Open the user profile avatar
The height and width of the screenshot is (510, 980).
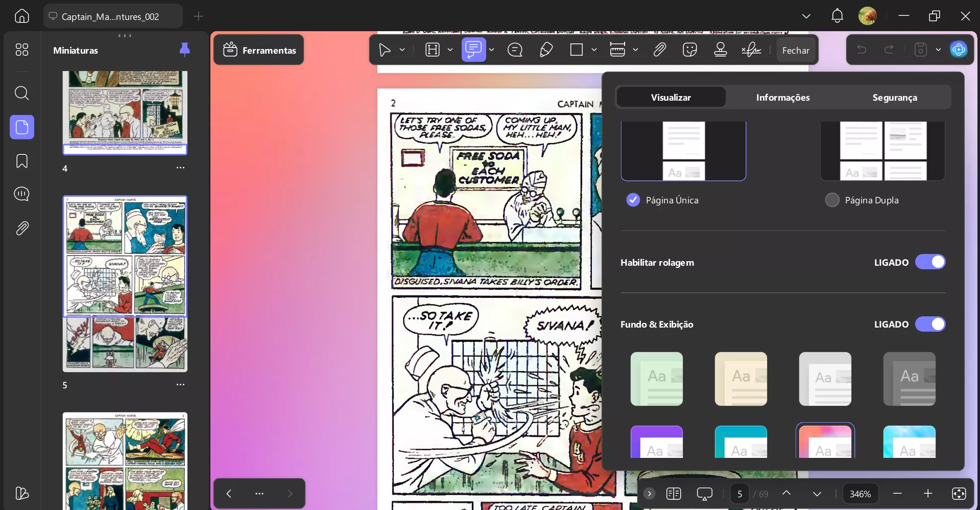click(x=868, y=16)
